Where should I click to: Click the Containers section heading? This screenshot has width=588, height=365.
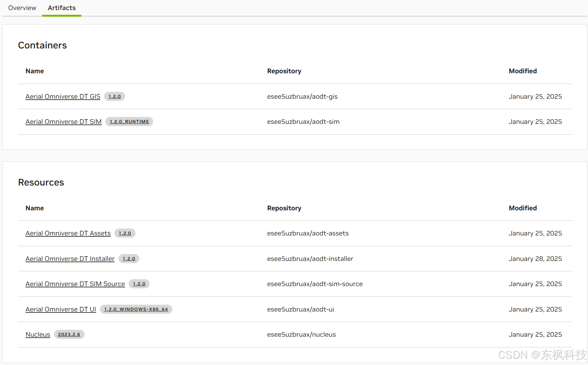(42, 45)
